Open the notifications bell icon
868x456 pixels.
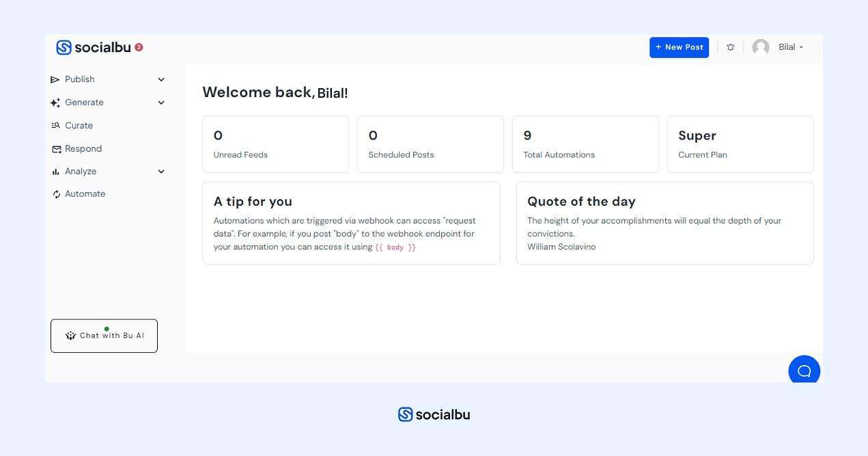[731, 47]
